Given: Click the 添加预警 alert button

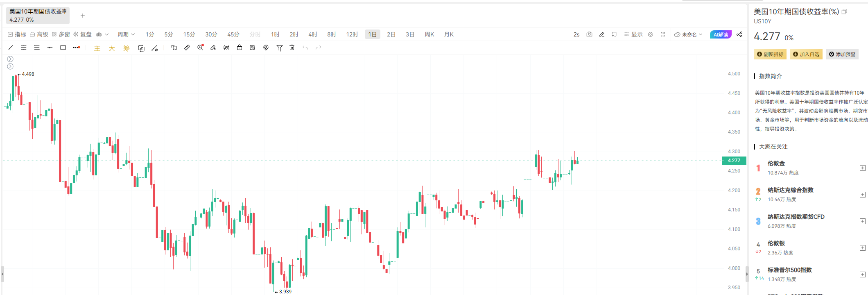Looking at the screenshot, I should click(842, 54).
